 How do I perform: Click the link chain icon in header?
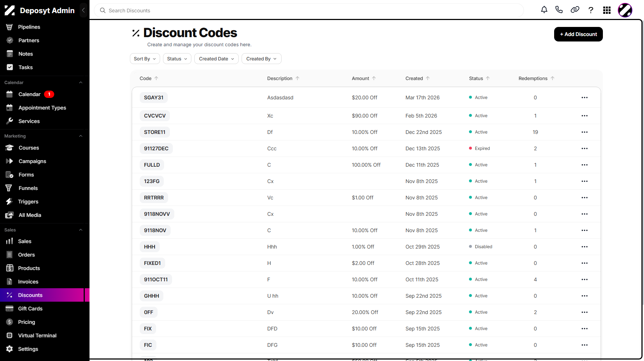[575, 10]
